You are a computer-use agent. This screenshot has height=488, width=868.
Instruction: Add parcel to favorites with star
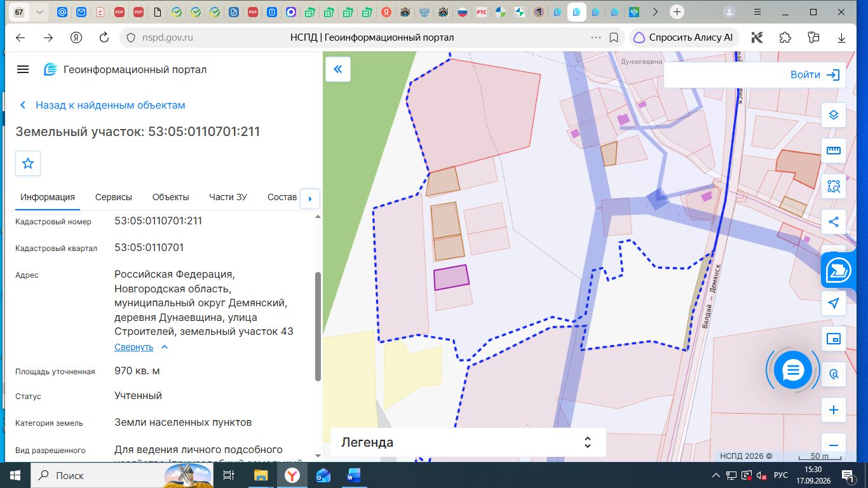point(28,163)
